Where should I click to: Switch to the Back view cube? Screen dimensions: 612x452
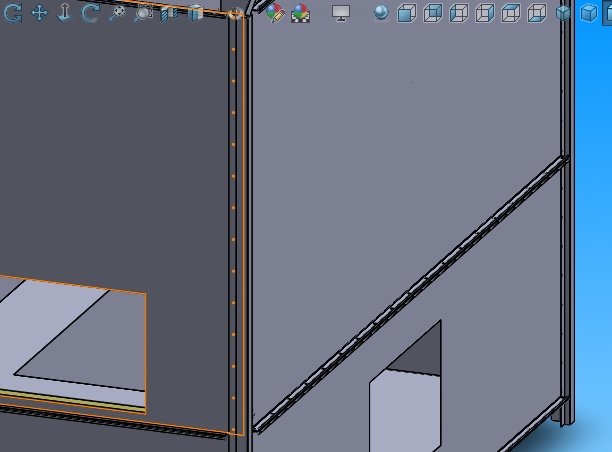433,13
